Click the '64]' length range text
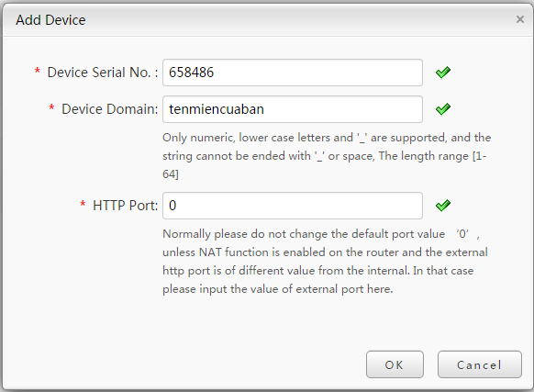The image size is (534, 392). (x=171, y=174)
